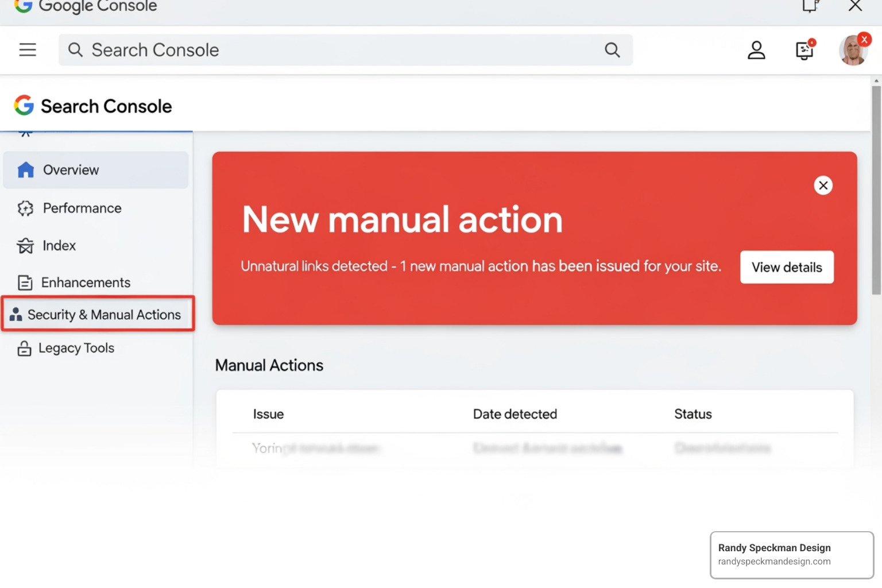Click the Security & Manual Actions people icon
Viewport: 882px width, 588px height.
coord(16,314)
